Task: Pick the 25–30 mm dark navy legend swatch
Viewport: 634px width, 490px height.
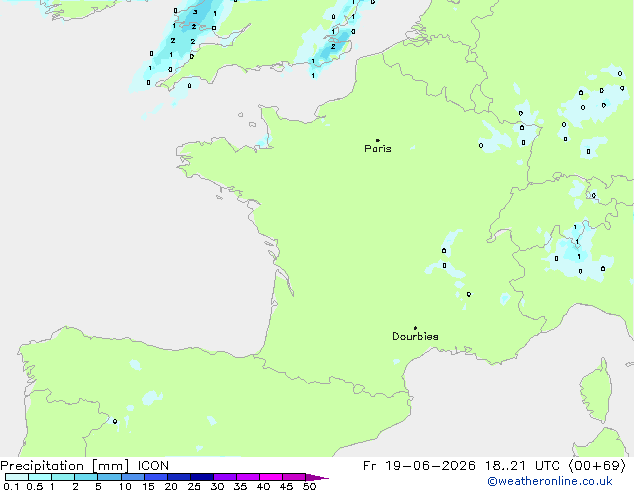Action: tap(202, 477)
